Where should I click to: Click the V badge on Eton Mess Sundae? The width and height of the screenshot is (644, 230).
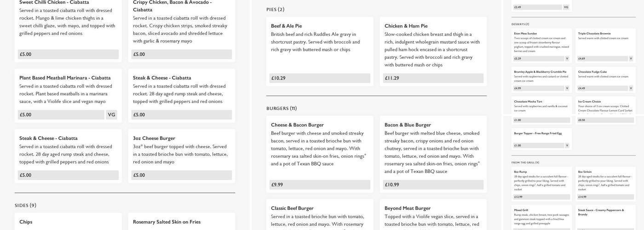(x=567, y=58)
